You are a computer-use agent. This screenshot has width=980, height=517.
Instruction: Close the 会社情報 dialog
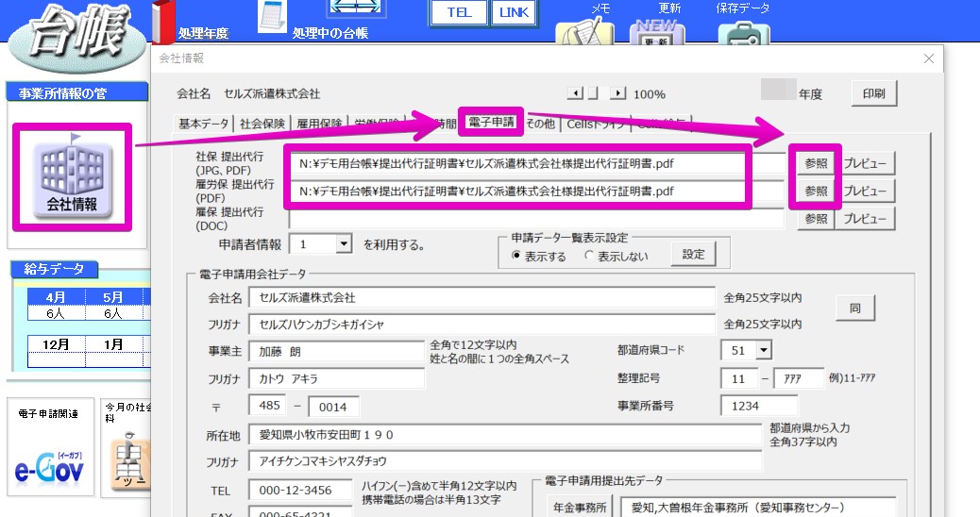click(929, 58)
